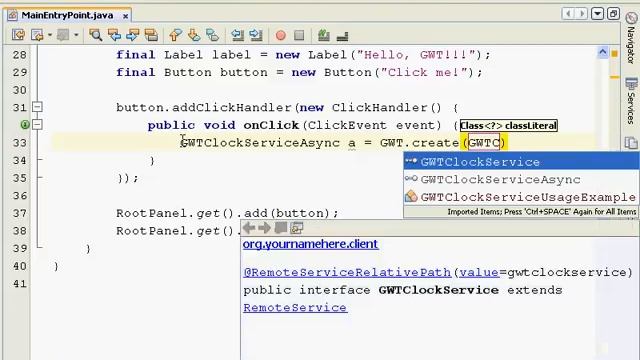Image resolution: width=640 pixels, height=360 pixels.
Task: Shift Line Right toolbar icon
Action: pyautogui.click(x=256, y=36)
